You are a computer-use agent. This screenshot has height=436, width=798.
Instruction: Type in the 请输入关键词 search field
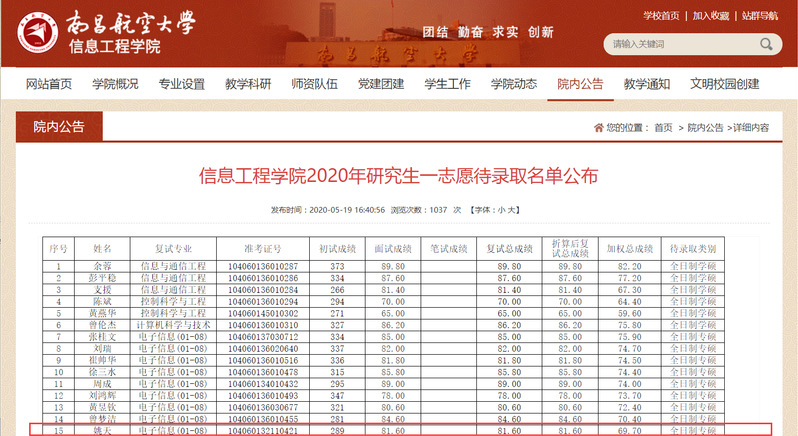[x=680, y=44]
